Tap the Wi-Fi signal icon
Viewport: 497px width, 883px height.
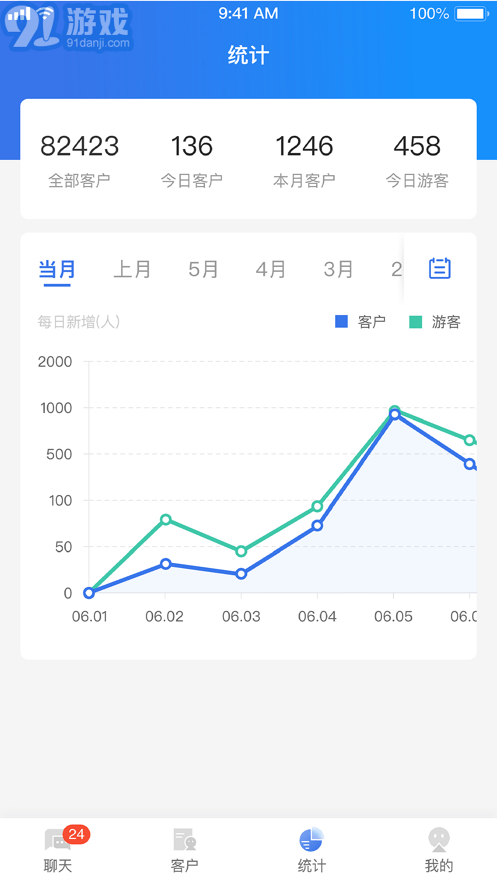[46, 14]
